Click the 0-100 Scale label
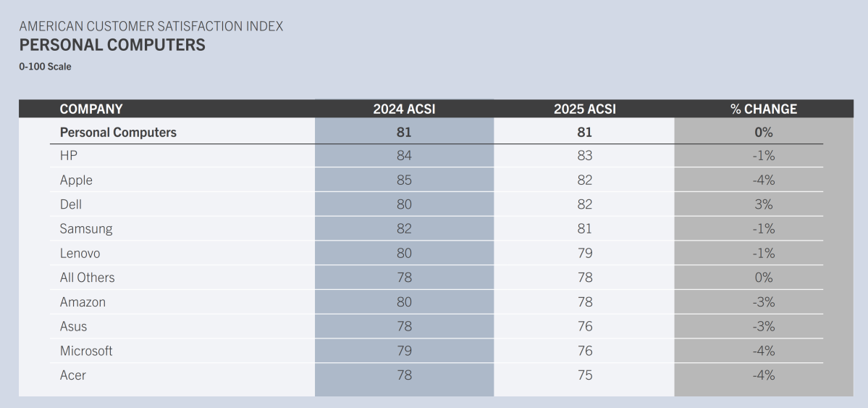Image resolution: width=868 pixels, height=408 pixels. pyautogui.click(x=46, y=67)
